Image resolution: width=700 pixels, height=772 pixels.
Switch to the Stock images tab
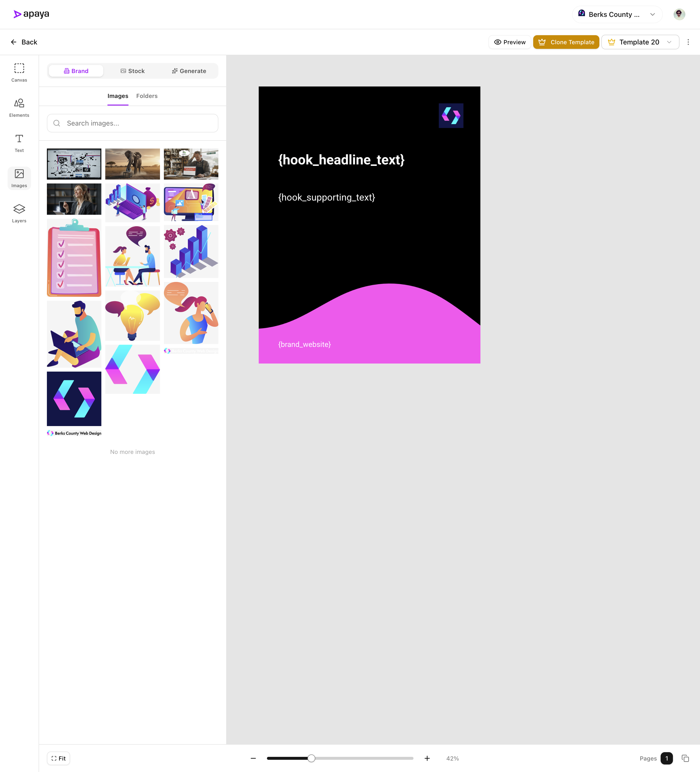pos(132,70)
